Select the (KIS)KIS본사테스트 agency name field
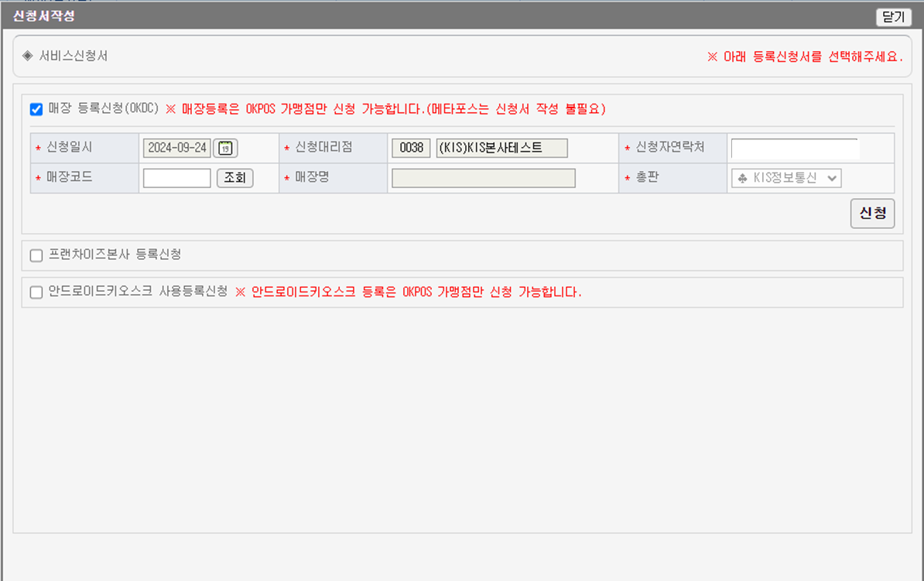Viewport: 924px width, 581px height. pyautogui.click(x=501, y=149)
